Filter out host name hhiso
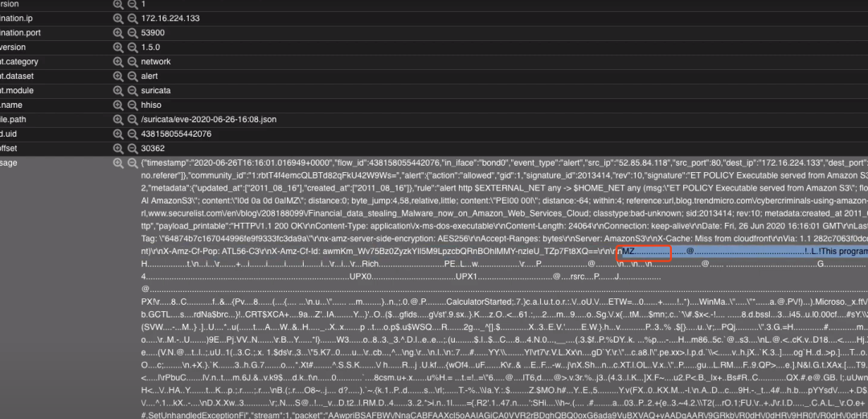The height and width of the screenshot is (419, 868). [133, 105]
